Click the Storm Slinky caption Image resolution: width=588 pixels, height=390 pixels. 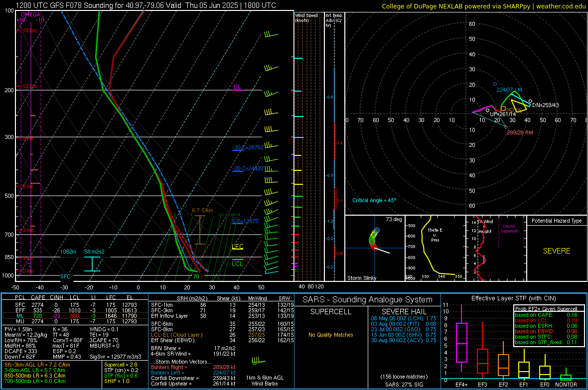361,278
